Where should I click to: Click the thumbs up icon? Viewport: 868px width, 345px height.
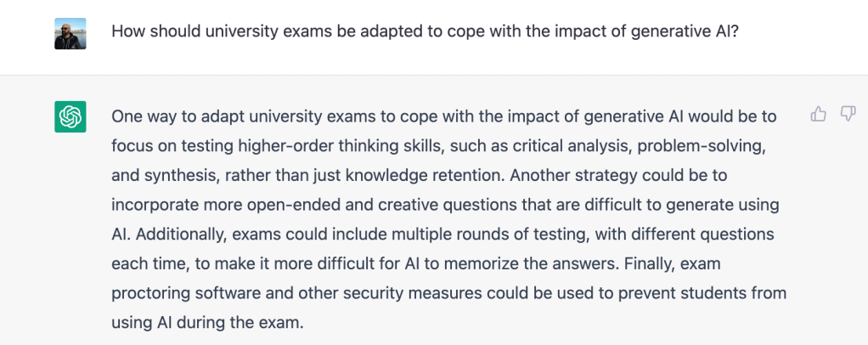click(819, 114)
